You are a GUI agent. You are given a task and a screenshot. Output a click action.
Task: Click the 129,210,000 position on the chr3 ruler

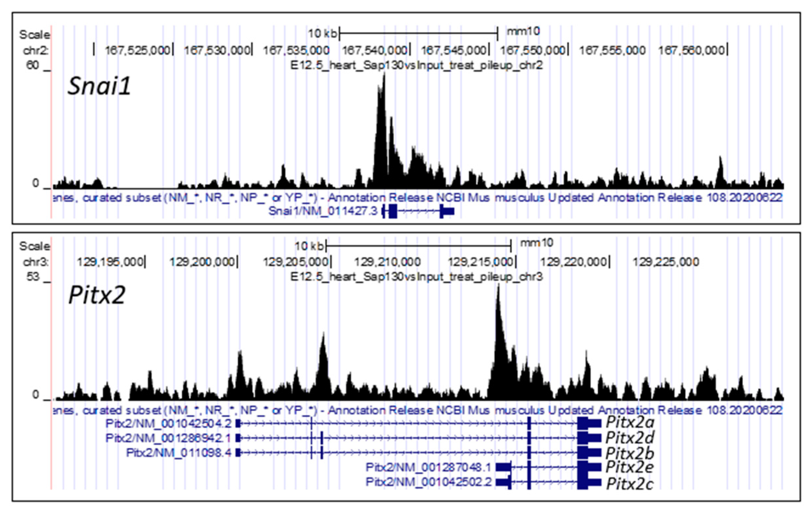(387, 262)
